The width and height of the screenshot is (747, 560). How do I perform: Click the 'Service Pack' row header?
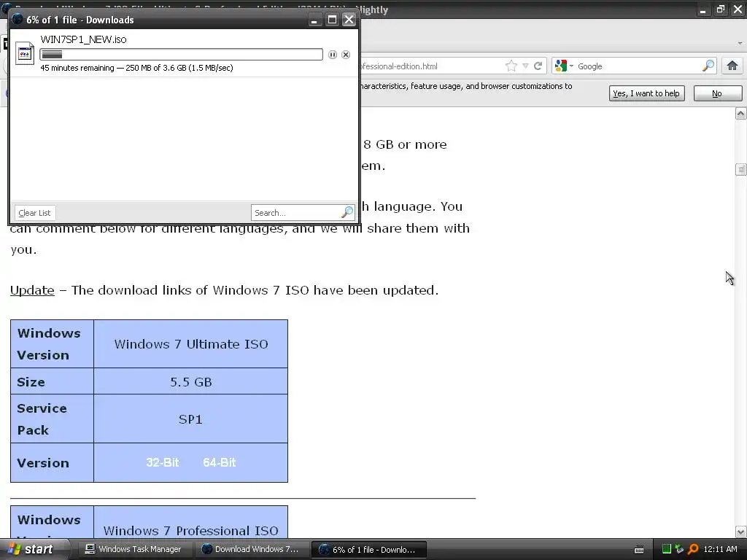point(52,419)
